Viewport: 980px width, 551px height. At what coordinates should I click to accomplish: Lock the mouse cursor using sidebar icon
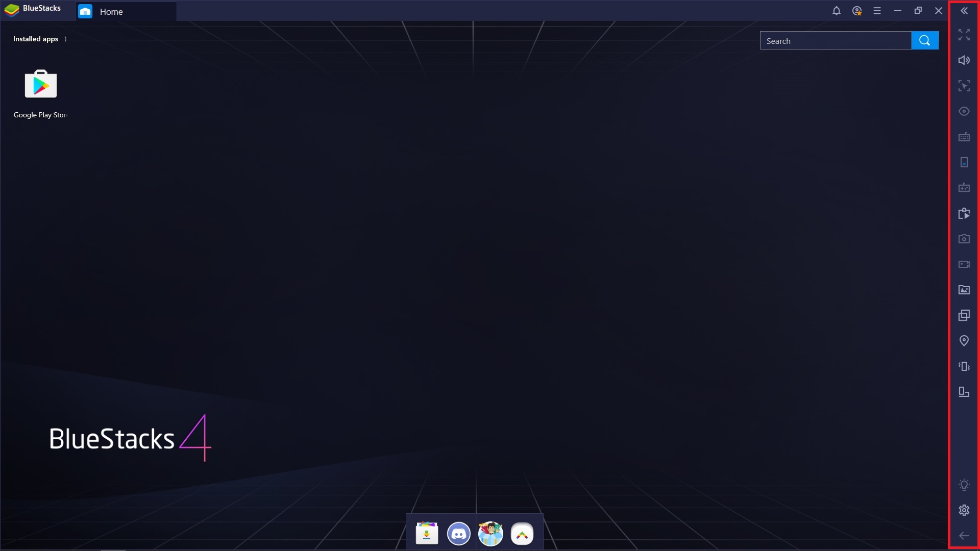964,86
